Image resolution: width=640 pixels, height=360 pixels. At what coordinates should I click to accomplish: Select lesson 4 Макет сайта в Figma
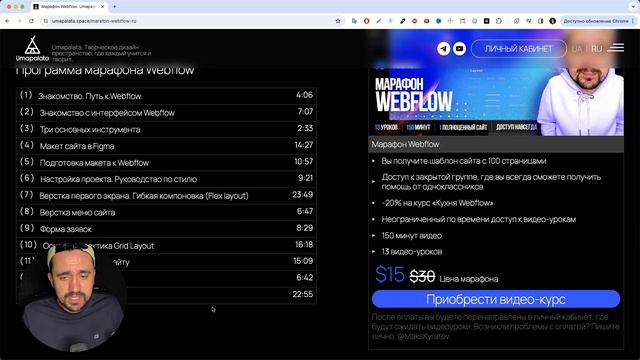coord(167,146)
